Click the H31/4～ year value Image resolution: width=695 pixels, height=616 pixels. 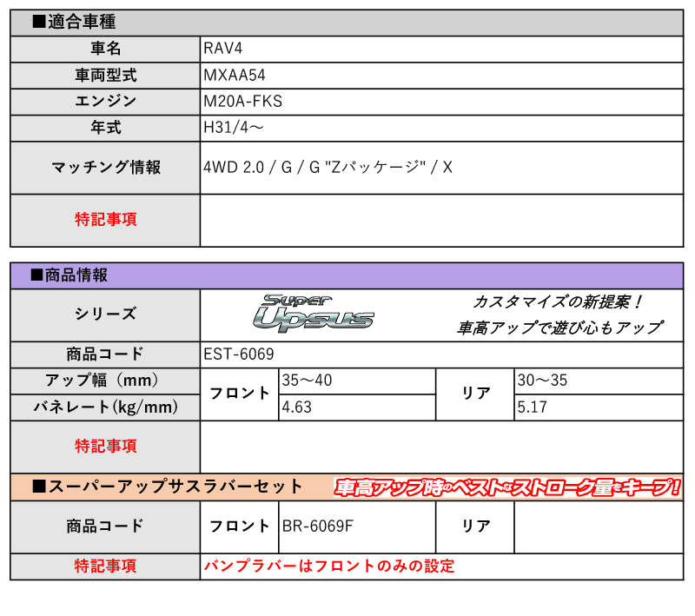(234, 128)
